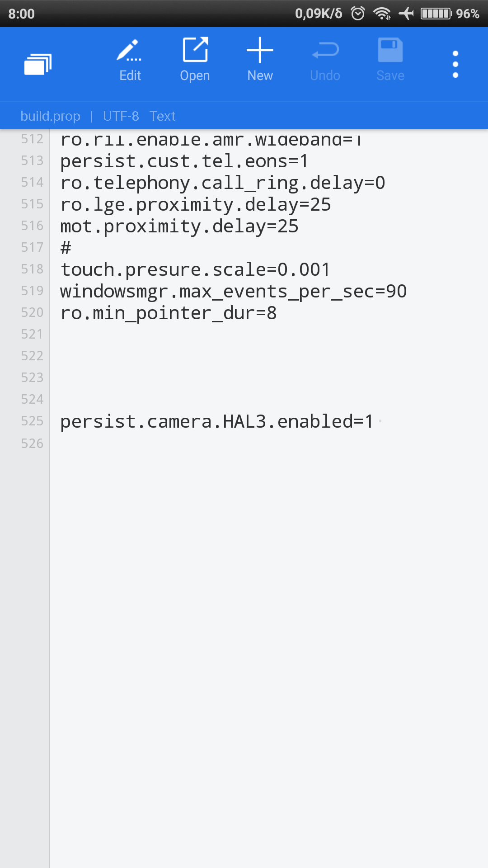The width and height of the screenshot is (488, 868).
Task: Tap the mot.proximity.delay=25 line
Action: 179,226
